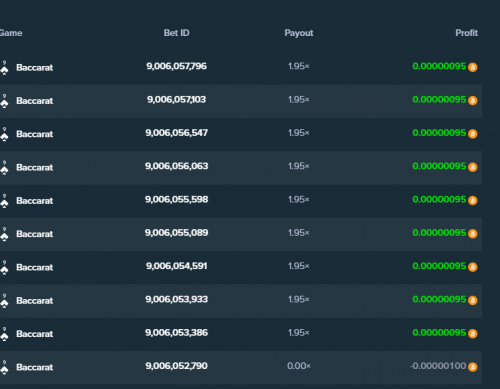Select the Baccarat label in row 9,006,053,386

coord(35,334)
